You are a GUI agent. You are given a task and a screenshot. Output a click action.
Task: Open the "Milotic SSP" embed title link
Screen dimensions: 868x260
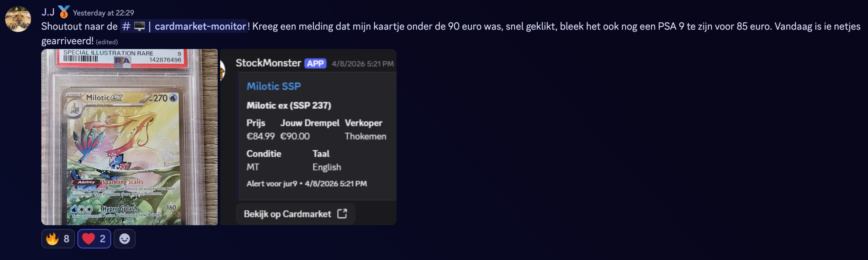click(274, 86)
